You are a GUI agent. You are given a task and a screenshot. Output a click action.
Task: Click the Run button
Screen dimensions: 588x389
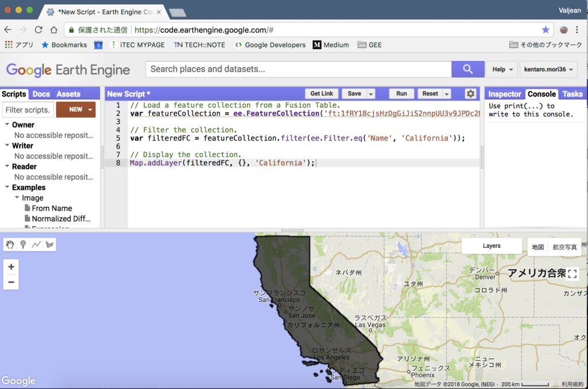coord(401,94)
